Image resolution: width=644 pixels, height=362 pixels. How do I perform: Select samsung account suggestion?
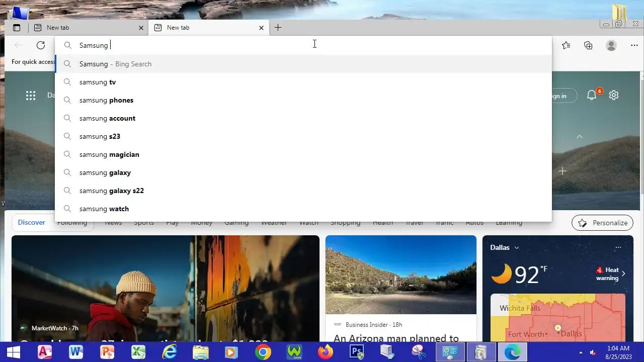[x=303, y=118]
